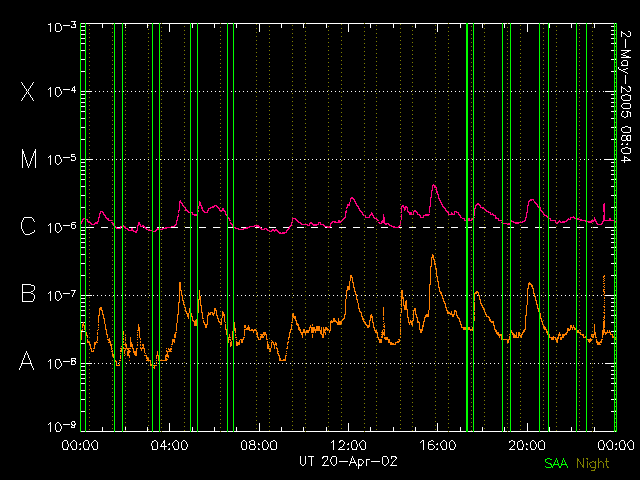Click the Night legend label
Image resolution: width=640 pixels, height=480 pixels.
593,464
